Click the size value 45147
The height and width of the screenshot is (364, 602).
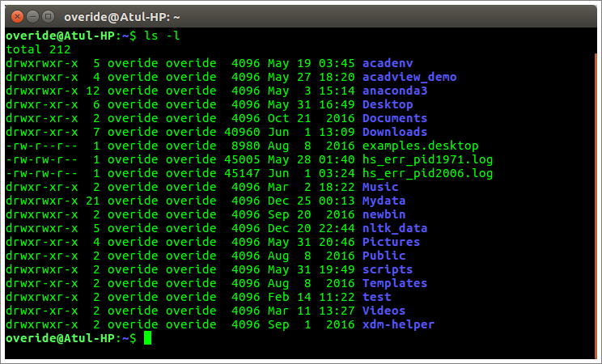tap(242, 174)
